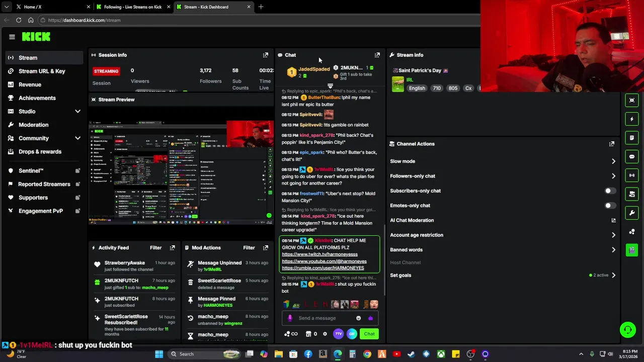
Task: Click the camera icon in right sidebar
Action: pos(632,194)
